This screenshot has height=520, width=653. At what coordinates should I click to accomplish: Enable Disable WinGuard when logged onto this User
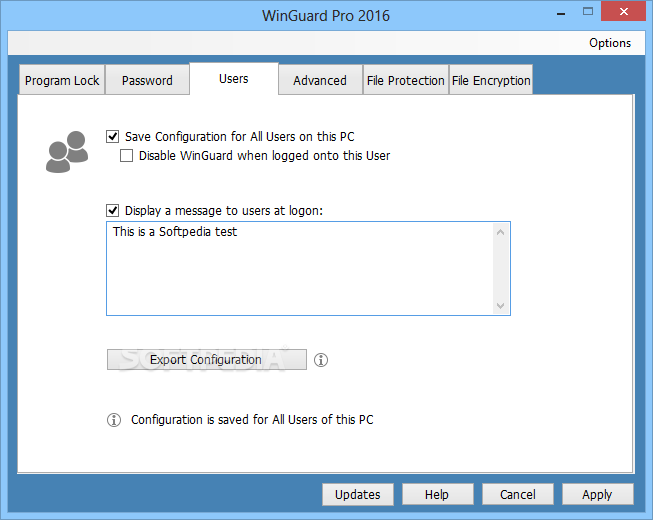[x=126, y=156]
